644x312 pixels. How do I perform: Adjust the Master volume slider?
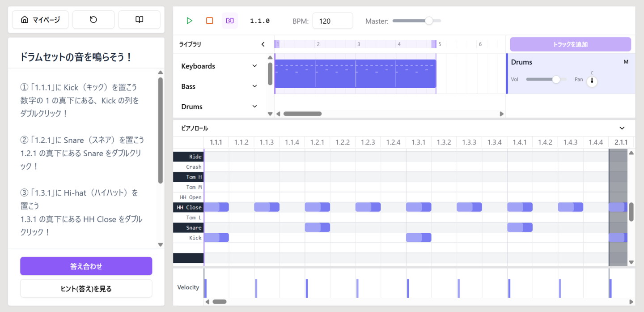[x=428, y=21]
